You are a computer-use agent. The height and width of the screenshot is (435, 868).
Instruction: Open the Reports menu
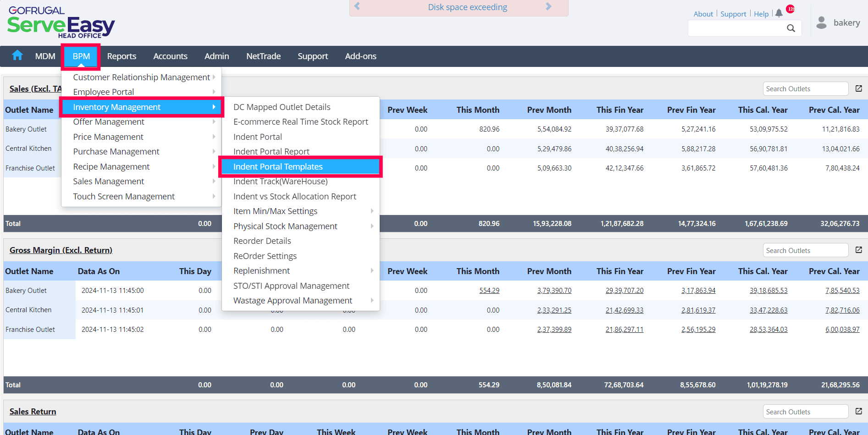click(122, 56)
